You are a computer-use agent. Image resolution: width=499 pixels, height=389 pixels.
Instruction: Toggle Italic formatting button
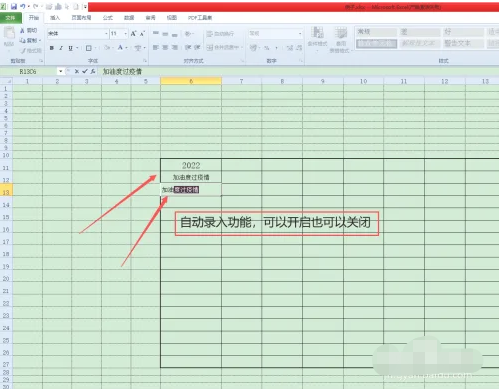tap(61, 48)
